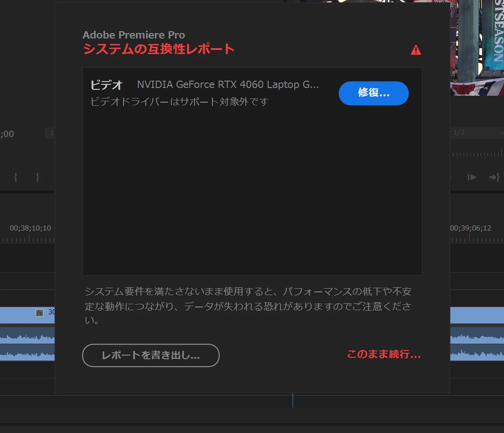
Task: Click the ;00 timecode left of dialog
Action: pyautogui.click(x=7, y=134)
